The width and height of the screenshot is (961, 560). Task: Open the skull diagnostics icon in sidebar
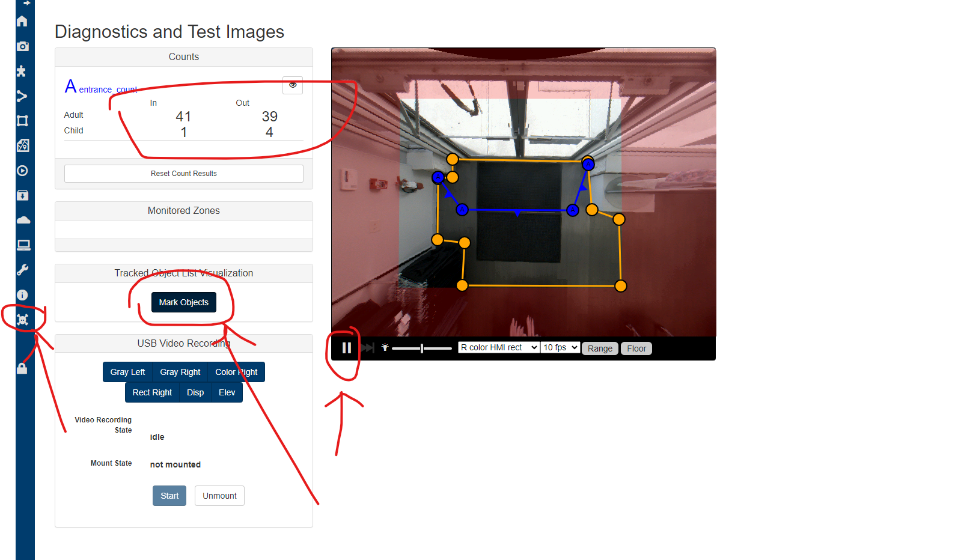coord(22,320)
